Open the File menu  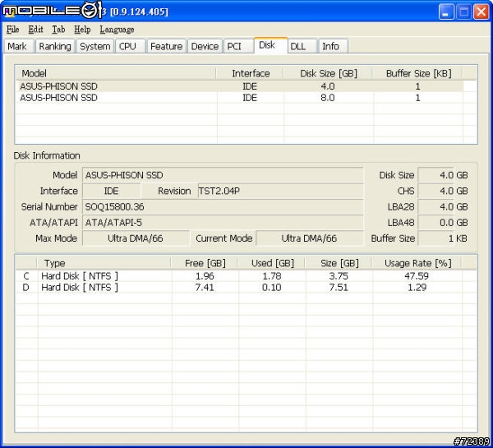point(13,30)
